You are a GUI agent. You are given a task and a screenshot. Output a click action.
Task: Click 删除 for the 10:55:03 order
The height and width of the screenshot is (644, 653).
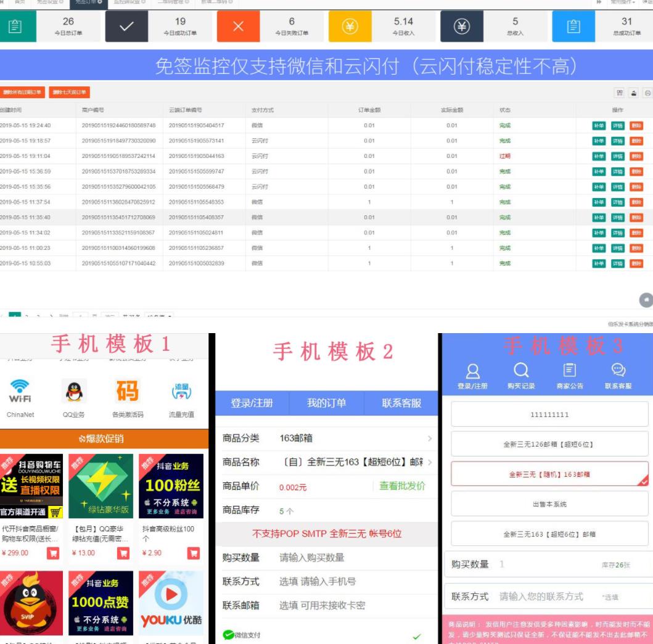636,263
